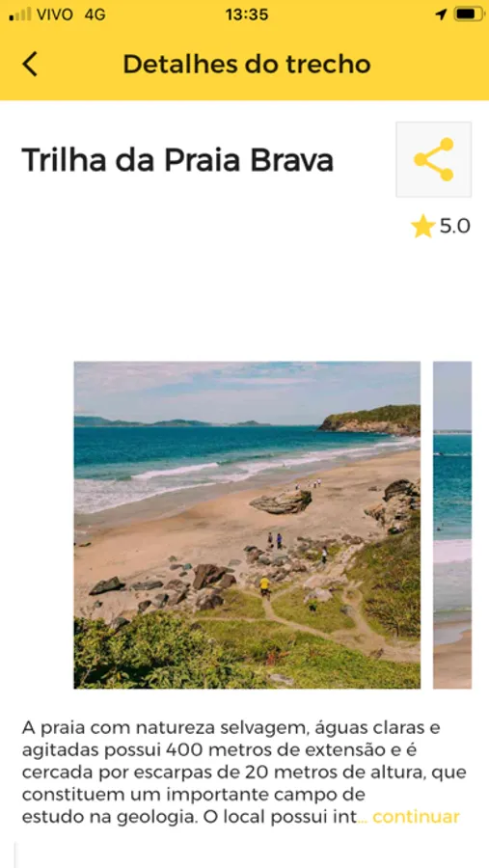Tap the location arrow in status bar
This screenshot has height=868, width=489.
coord(441,14)
